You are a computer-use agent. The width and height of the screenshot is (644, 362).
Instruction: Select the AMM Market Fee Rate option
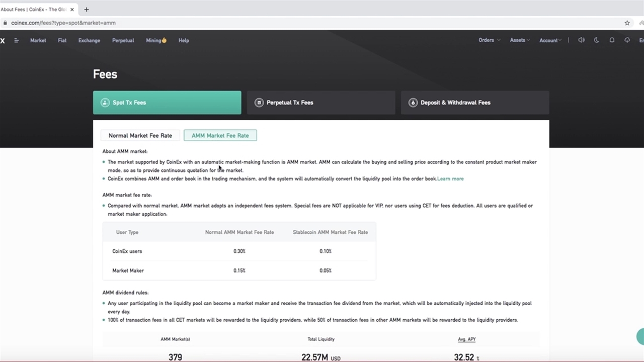[220, 135]
